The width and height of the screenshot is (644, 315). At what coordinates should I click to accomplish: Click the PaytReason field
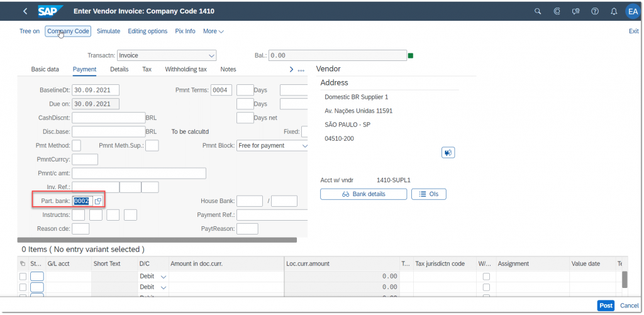click(248, 229)
